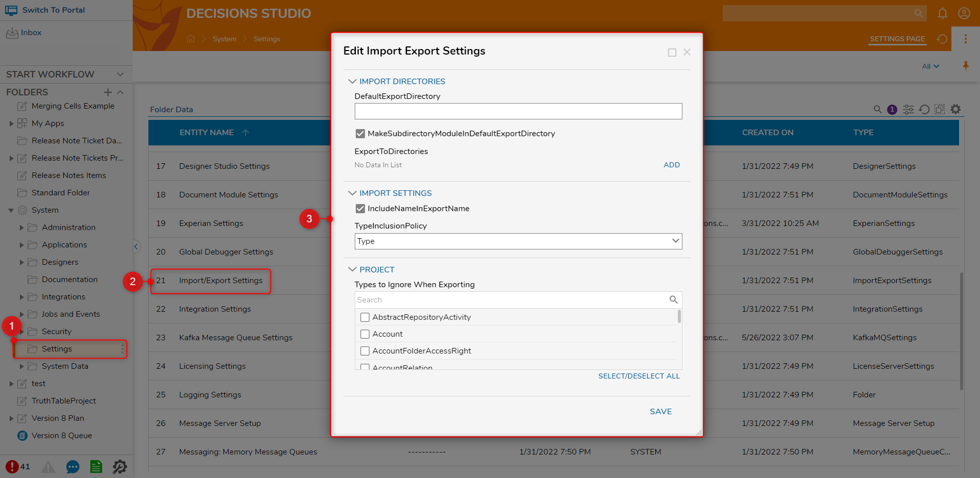Click the select-all selection icon in Folder Data
This screenshot has height=478, width=980.
click(940, 109)
